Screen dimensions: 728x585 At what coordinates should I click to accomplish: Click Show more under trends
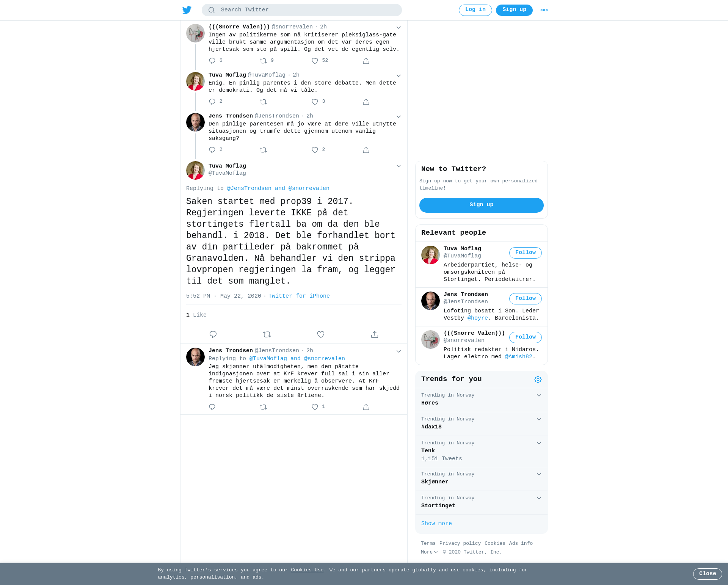tap(436, 524)
